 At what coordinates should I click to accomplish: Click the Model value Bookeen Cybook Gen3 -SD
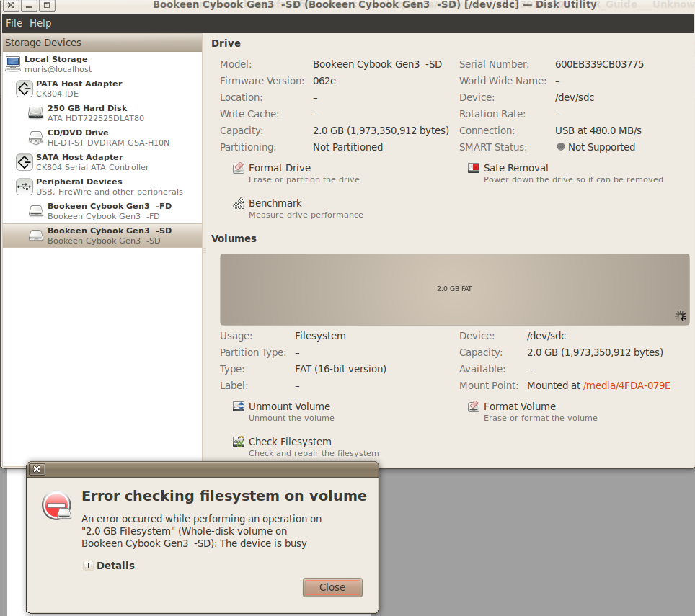point(377,64)
